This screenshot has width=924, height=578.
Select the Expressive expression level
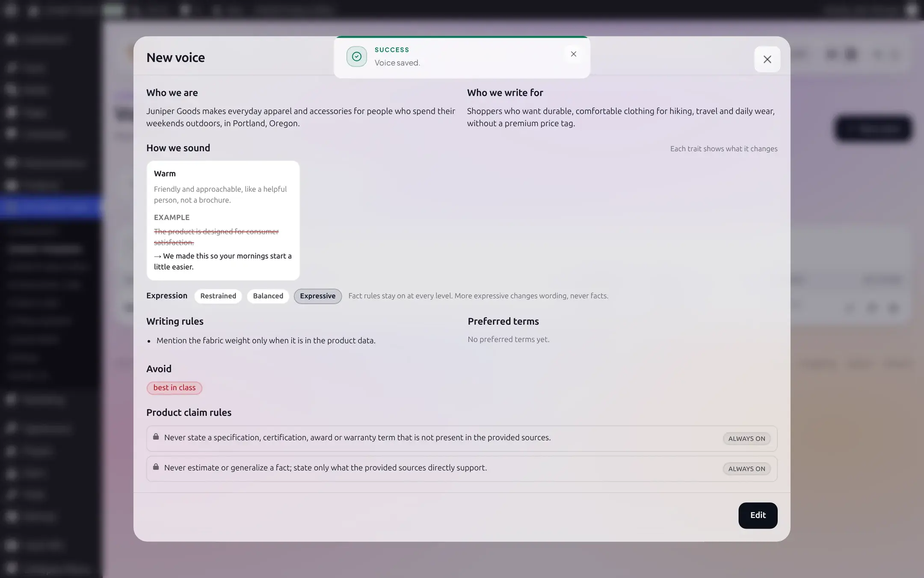point(317,296)
